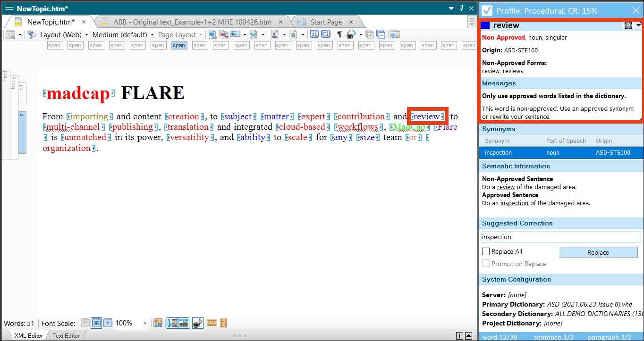Open the Medium (default) dropdown

click(123, 34)
